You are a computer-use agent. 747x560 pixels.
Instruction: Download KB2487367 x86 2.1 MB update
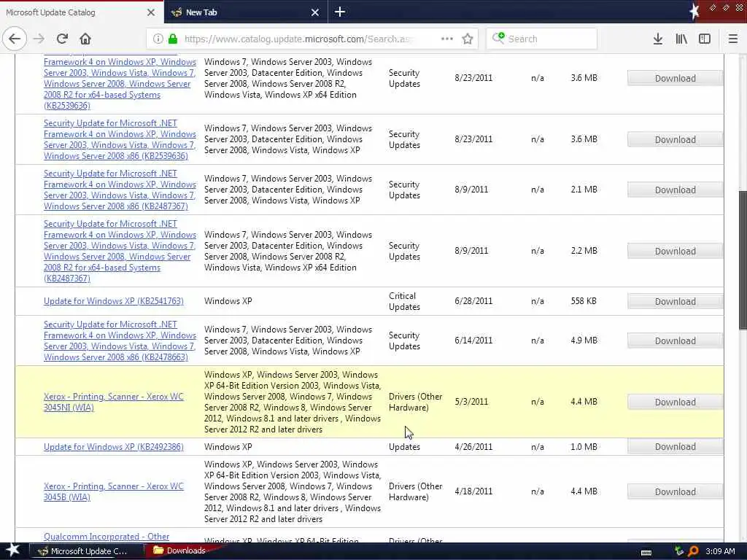[x=675, y=190]
